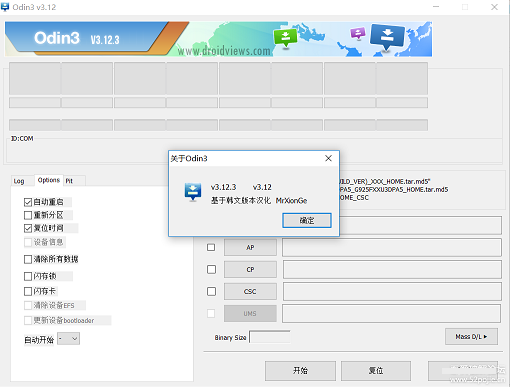
Task: Click the purple chat bubble in banner
Action: click(358, 33)
